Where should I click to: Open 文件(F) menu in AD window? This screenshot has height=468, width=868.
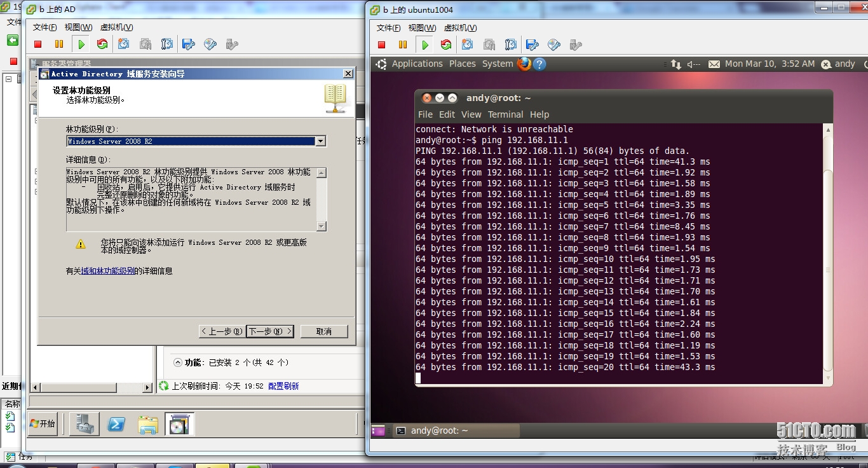click(44, 27)
